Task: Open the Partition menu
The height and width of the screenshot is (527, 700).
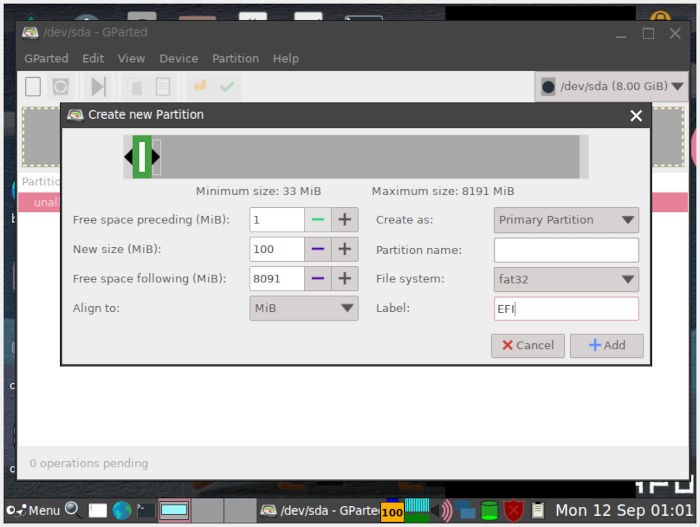Action: (235, 59)
